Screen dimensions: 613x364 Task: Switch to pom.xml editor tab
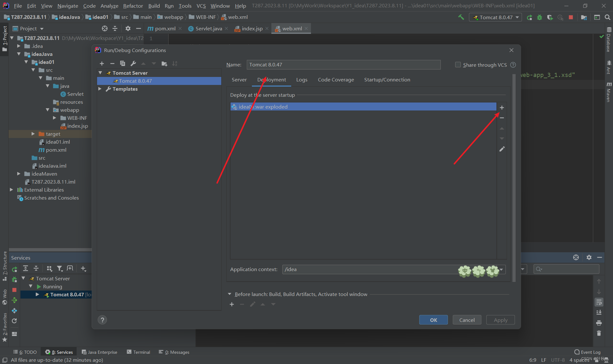165,28
